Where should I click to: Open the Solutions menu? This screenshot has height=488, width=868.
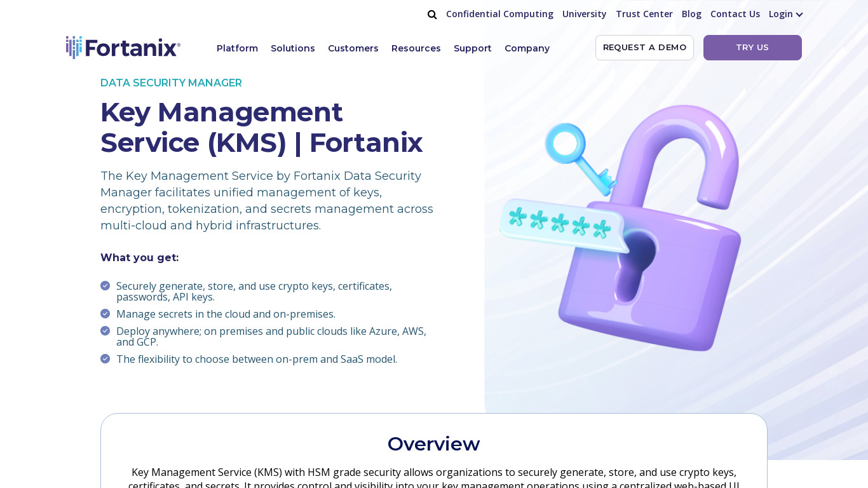click(x=293, y=48)
